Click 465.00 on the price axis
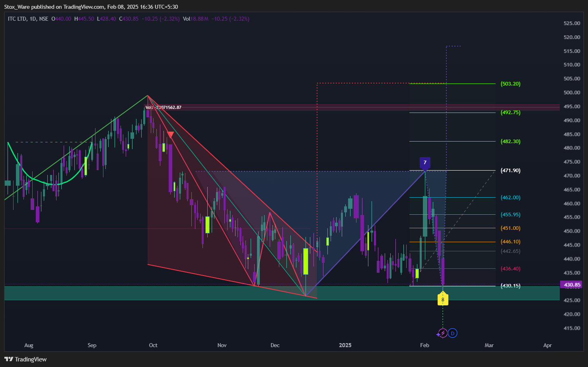This screenshot has height=367, width=588. (572, 190)
